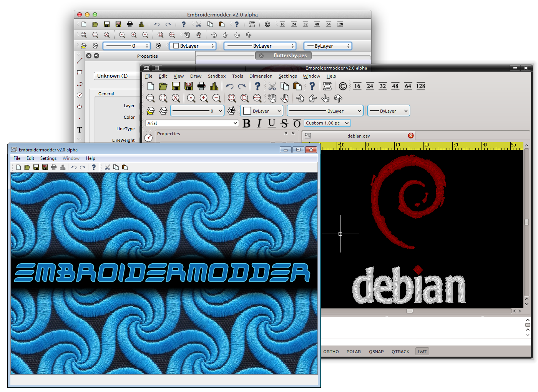
Task: Click the Print icon in Linux window toolbar
Action: tap(201, 86)
